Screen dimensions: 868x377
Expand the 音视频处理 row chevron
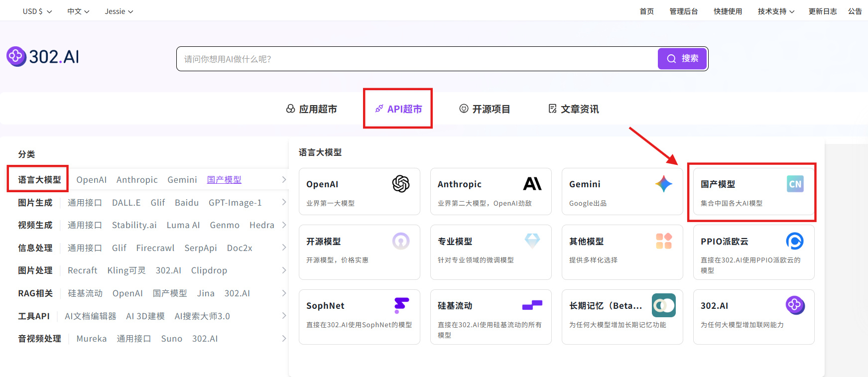(284, 339)
